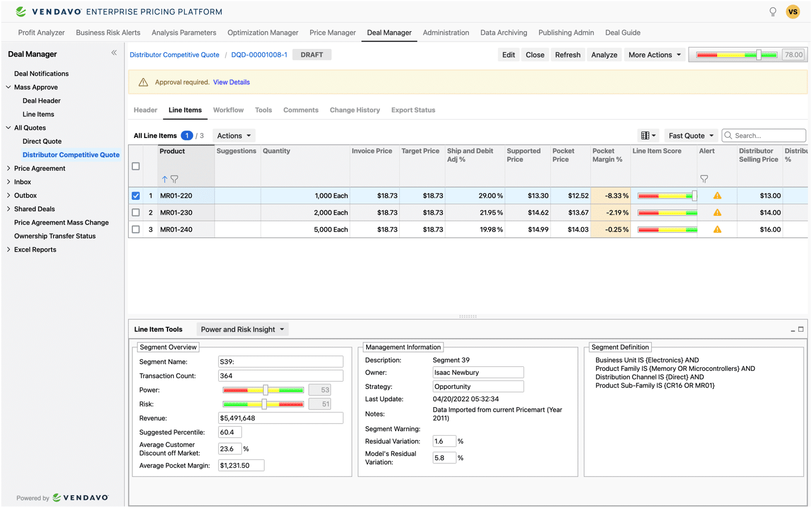
Task: Open the column chooser icon
Action: (x=647, y=135)
